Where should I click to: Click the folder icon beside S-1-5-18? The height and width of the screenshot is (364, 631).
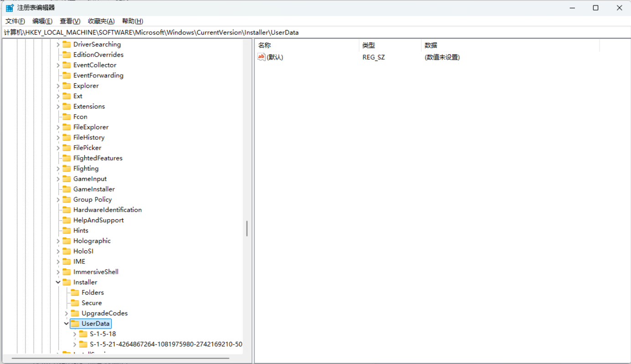pyautogui.click(x=83, y=334)
